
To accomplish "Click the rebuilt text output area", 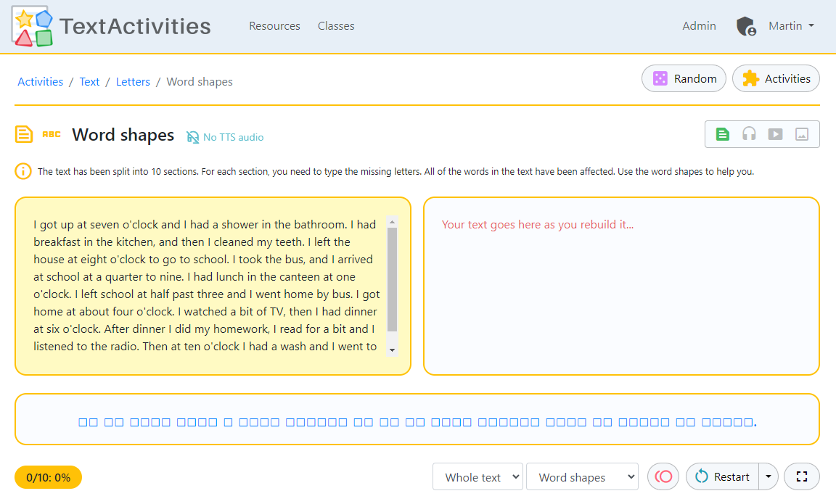I will pyautogui.click(x=621, y=286).
